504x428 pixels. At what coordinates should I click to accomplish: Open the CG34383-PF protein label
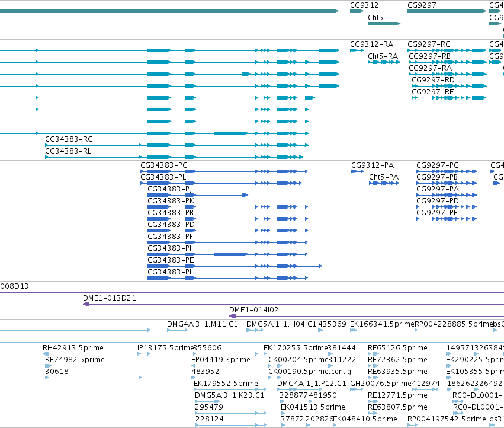coord(171,237)
